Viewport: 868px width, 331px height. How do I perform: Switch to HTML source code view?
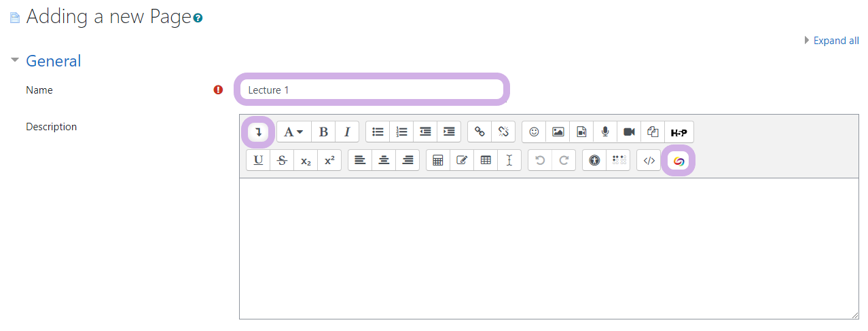pyautogui.click(x=649, y=160)
